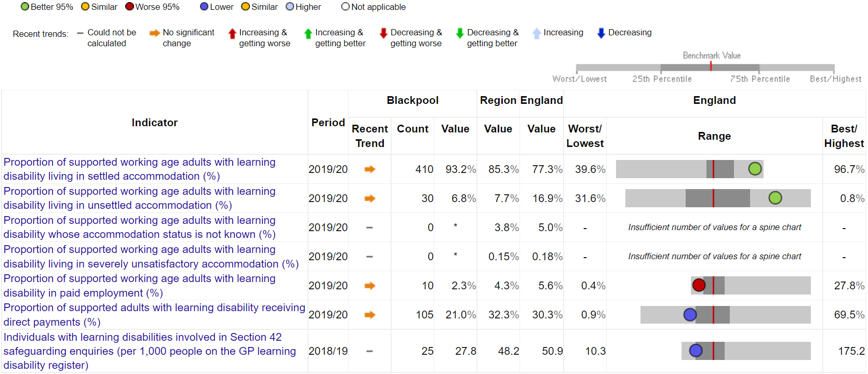
Task: Click the green Decreasing & getting better arrow
Action: (x=460, y=33)
